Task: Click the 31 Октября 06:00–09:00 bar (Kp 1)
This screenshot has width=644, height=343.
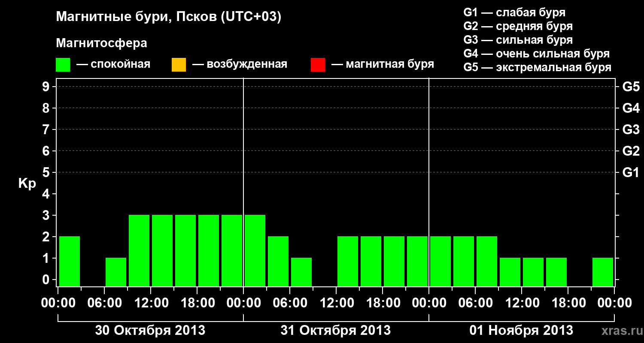Action: 301,272
